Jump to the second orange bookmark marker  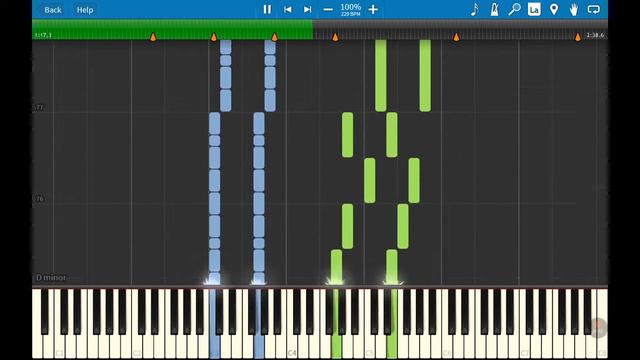coord(214,37)
